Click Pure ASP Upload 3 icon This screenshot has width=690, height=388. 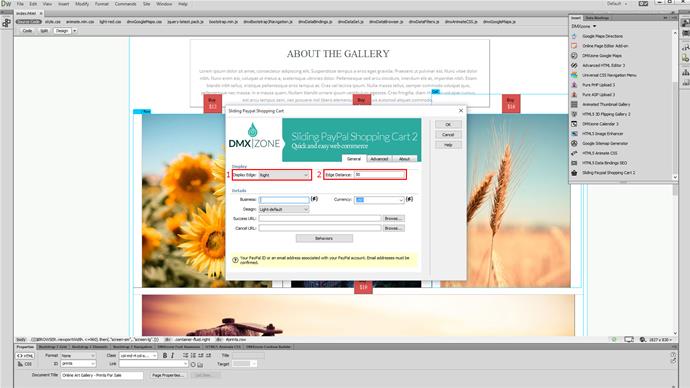pos(574,94)
